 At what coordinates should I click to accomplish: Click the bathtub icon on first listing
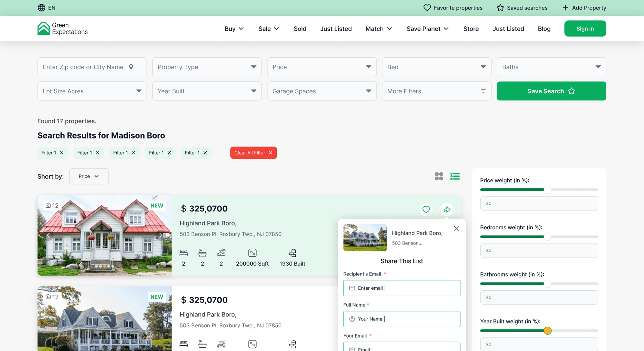point(202,253)
